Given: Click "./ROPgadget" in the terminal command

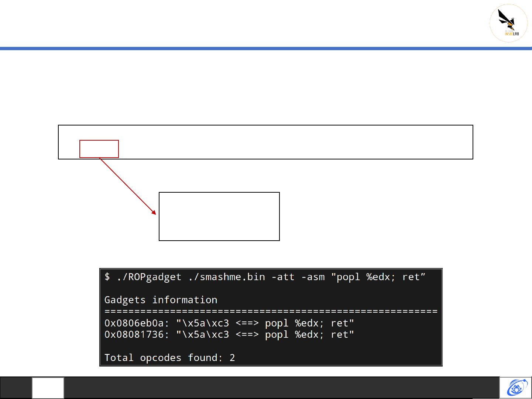Looking at the screenshot, I should 149,277.
